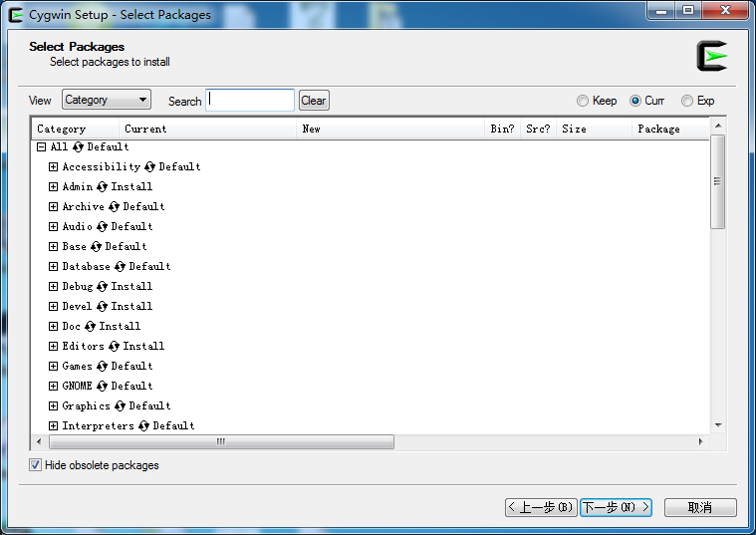Click the cycle icon next to Admin
This screenshot has width=756, height=535.
pyautogui.click(x=102, y=186)
